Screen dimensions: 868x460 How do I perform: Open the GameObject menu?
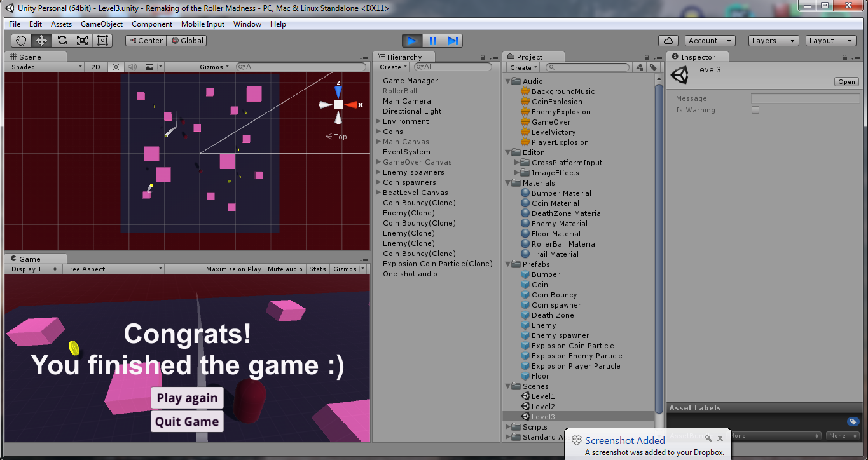click(x=102, y=24)
